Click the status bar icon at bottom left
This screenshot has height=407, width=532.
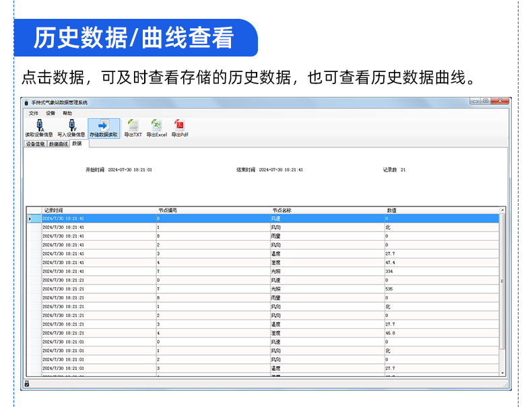[x=27, y=383]
